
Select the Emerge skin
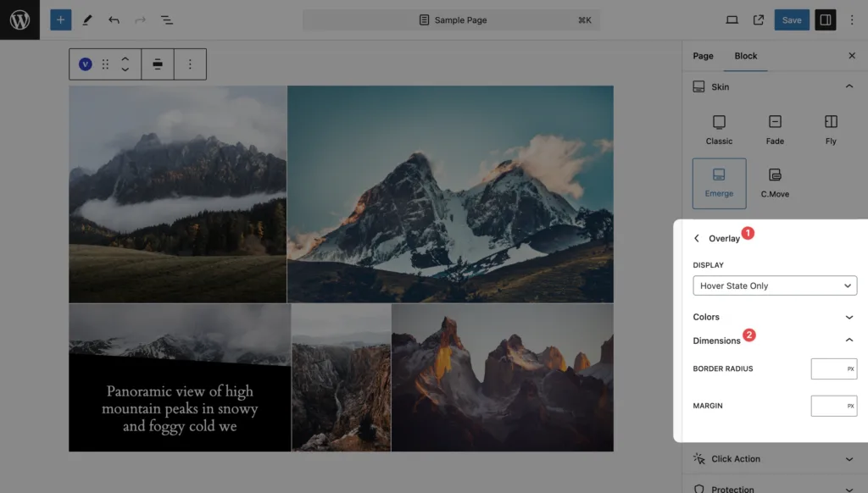[719, 183]
